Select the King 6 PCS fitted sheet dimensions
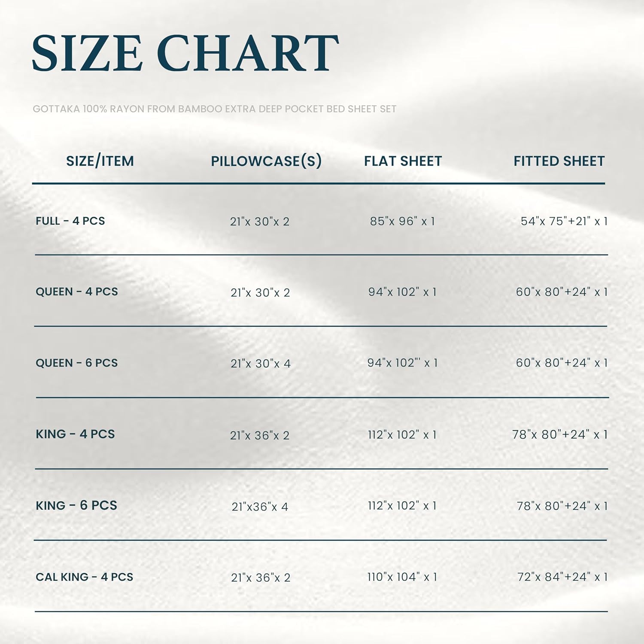The height and width of the screenshot is (644, 644). [x=562, y=506]
